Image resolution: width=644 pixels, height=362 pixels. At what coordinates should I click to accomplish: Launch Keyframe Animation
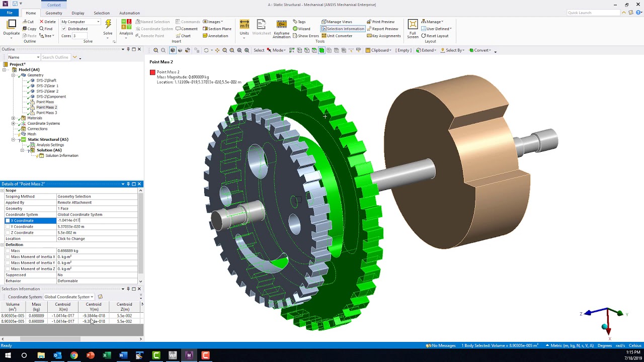click(x=282, y=29)
